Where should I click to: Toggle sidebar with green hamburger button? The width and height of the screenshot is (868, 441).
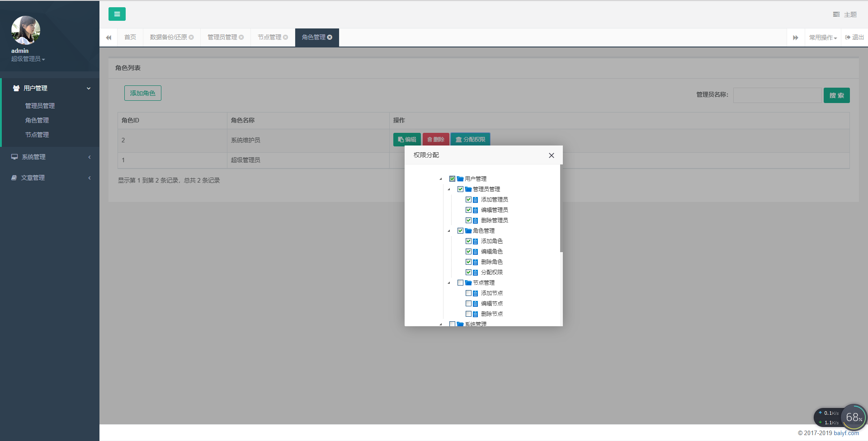coord(117,14)
